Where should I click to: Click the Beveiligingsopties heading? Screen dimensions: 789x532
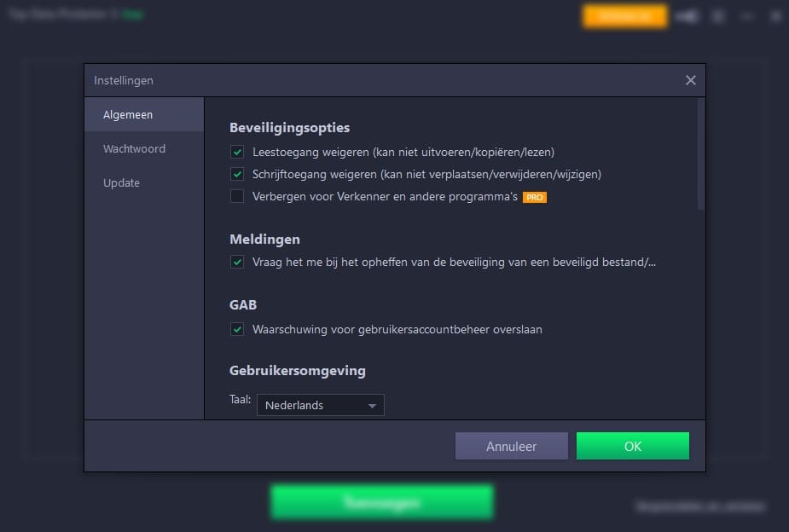[x=289, y=128]
